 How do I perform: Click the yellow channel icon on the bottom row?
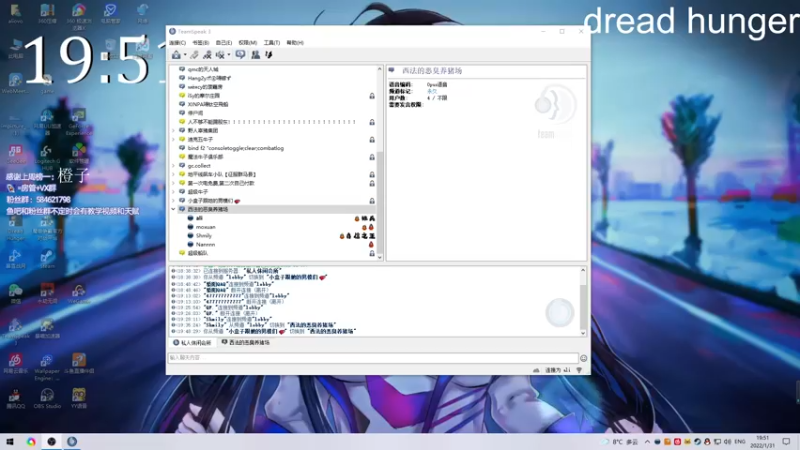(182, 253)
